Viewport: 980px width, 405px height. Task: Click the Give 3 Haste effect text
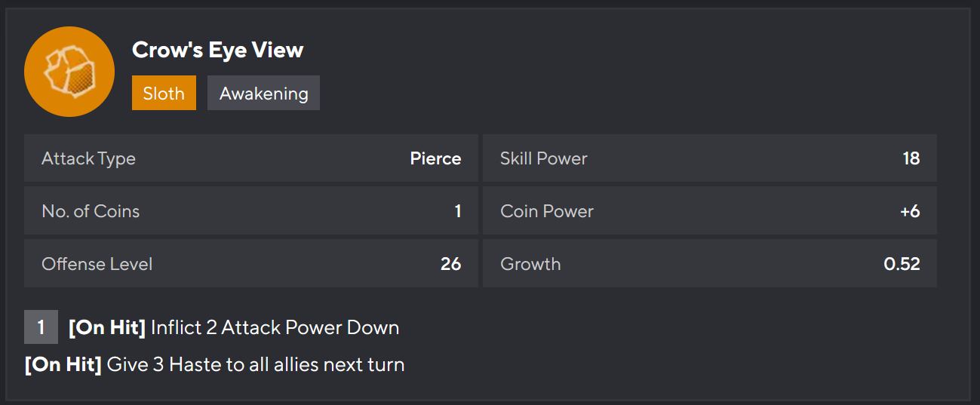(256, 365)
